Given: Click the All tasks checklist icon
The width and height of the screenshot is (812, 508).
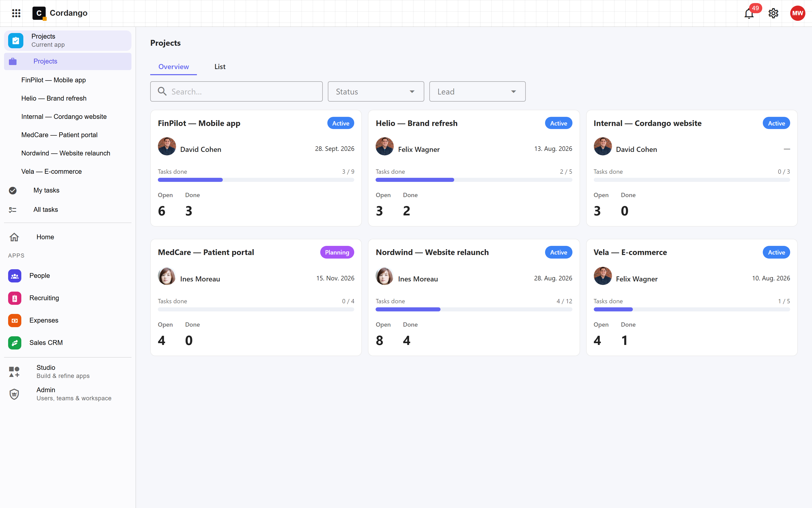Looking at the screenshot, I should pos(13,210).
